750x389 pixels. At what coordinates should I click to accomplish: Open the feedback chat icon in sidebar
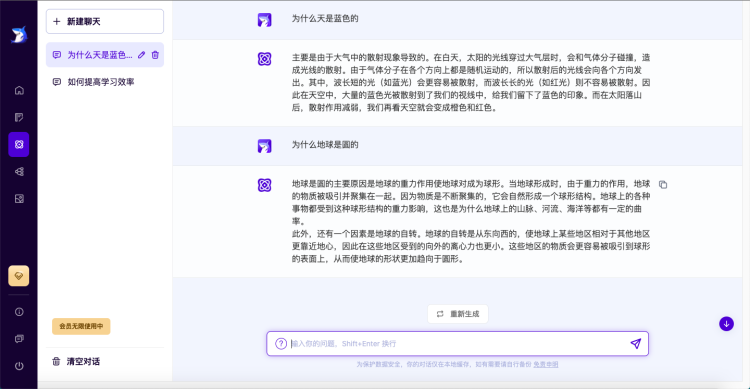click(19, 339)
